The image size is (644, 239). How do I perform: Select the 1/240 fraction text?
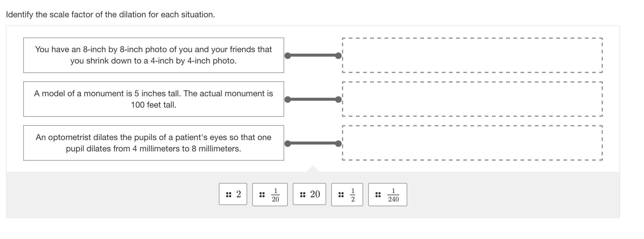[393, 195]
